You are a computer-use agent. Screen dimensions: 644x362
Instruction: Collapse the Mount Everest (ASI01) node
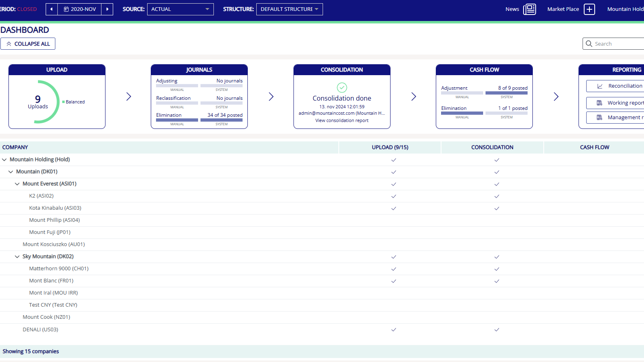click(17, 184)
